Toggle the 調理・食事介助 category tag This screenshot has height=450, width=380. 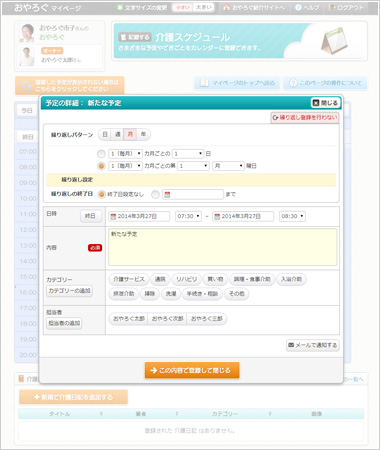click(x=252, y=279)
